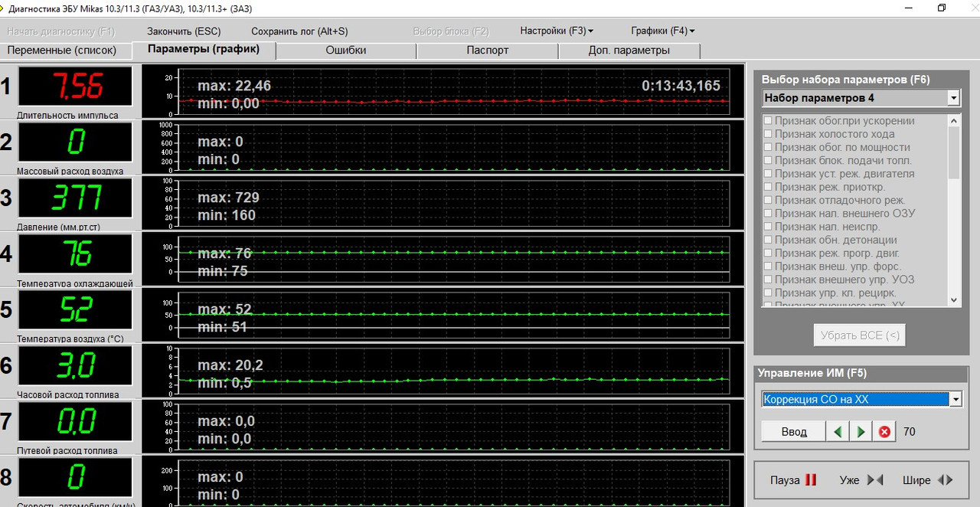Click the max: 20,2 fuel graph label
This screenshot has height=507, width=980.
click(x=230, y=365)
